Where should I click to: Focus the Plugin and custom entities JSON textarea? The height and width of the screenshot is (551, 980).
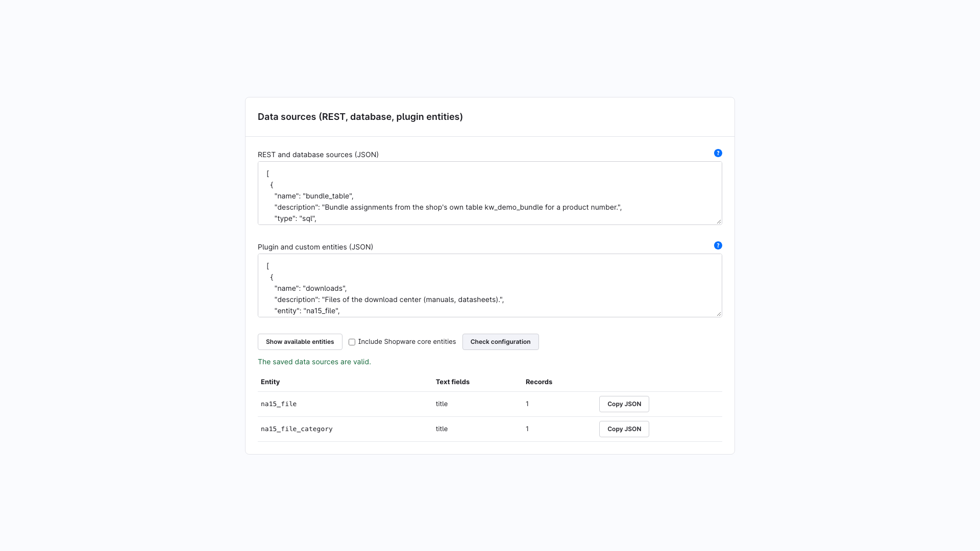pyautogui.click(x=489, y=286)
